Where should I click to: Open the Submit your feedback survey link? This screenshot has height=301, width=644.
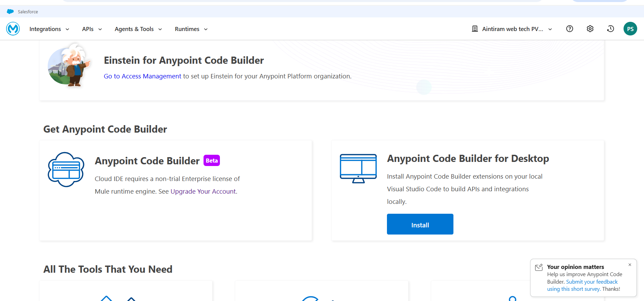coord(591,282)
